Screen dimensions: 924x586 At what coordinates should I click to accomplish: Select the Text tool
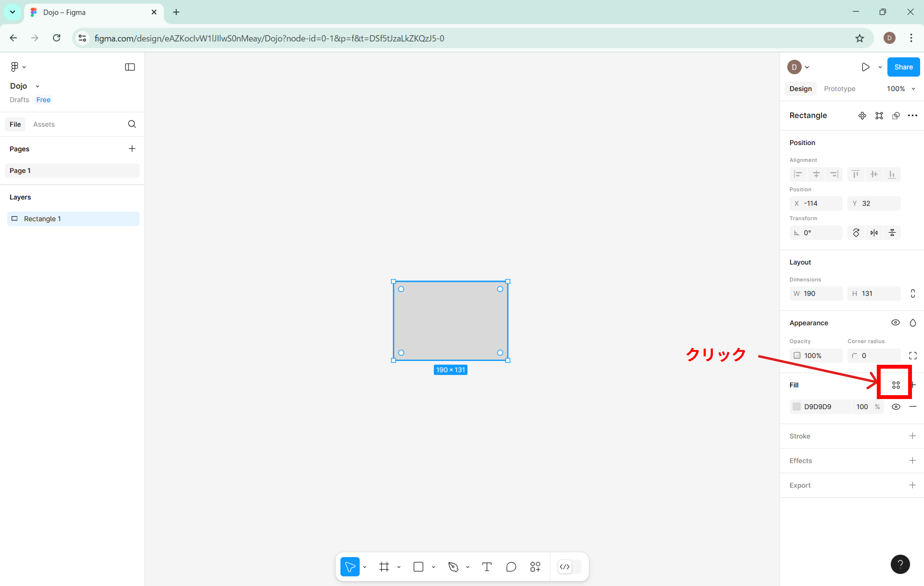(x=487, y=566)
